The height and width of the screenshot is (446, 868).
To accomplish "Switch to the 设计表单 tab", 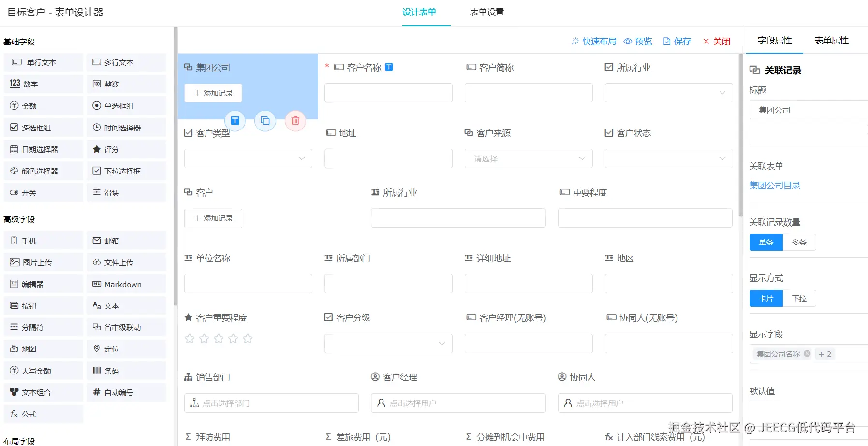I will (x=419, y=12).
